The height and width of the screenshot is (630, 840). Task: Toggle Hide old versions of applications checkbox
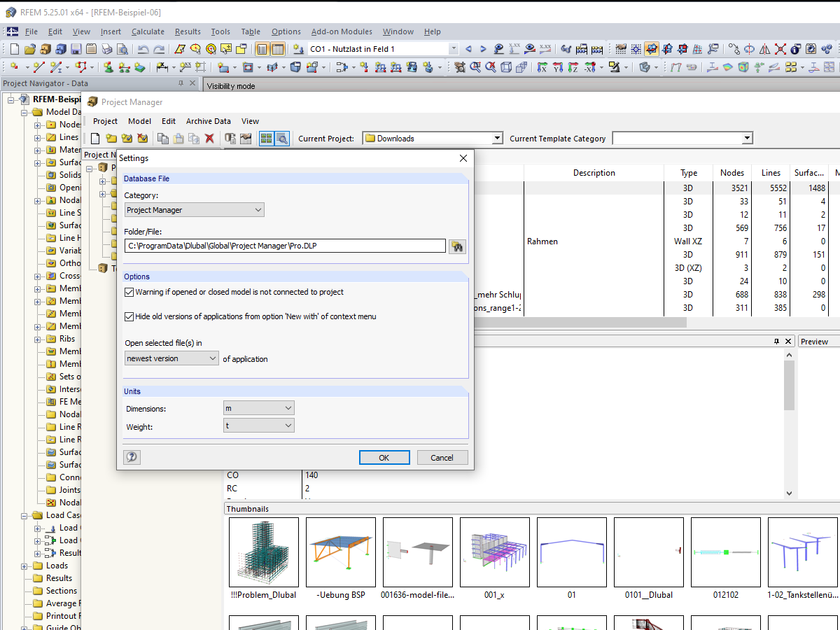(129, 316)
